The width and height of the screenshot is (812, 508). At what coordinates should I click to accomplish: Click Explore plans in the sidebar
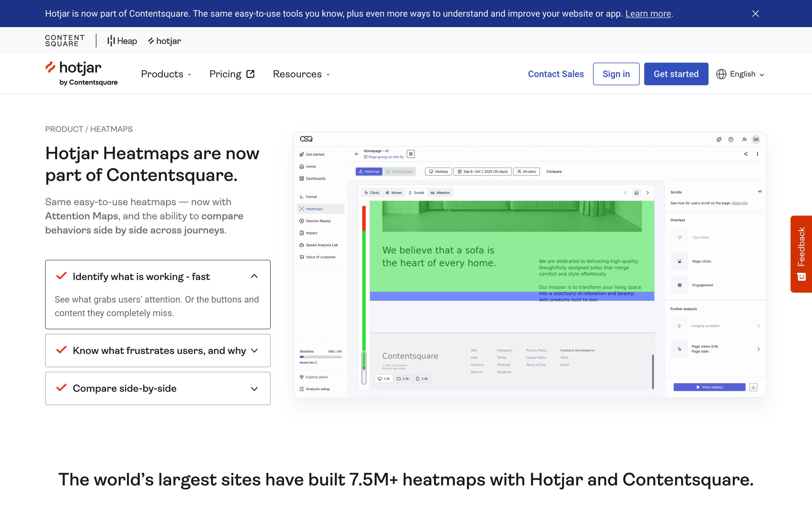pyautogui.click(x=314, y=377)
